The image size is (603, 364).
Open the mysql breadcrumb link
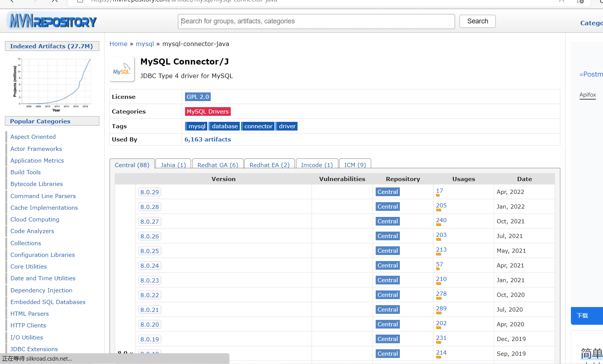click(x=145, y=44)
